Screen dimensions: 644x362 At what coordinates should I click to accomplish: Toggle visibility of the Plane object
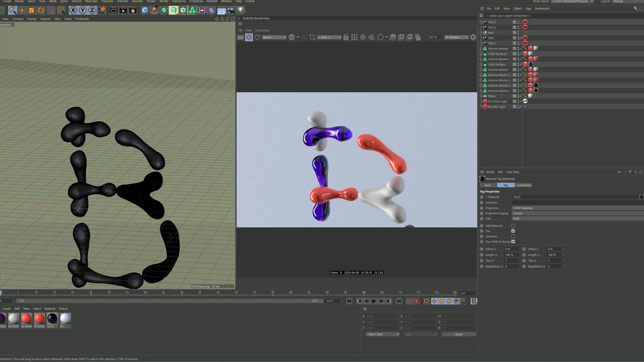point(518,96)
